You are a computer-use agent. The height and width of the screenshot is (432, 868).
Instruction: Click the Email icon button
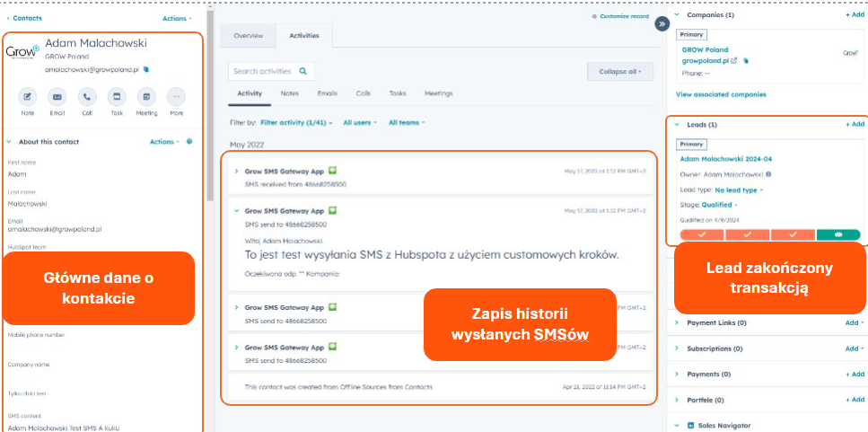(57, 97)
